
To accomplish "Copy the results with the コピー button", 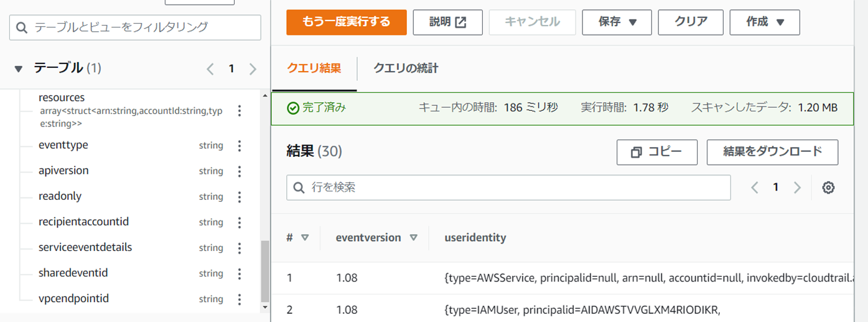I will [x=656, y=152].
